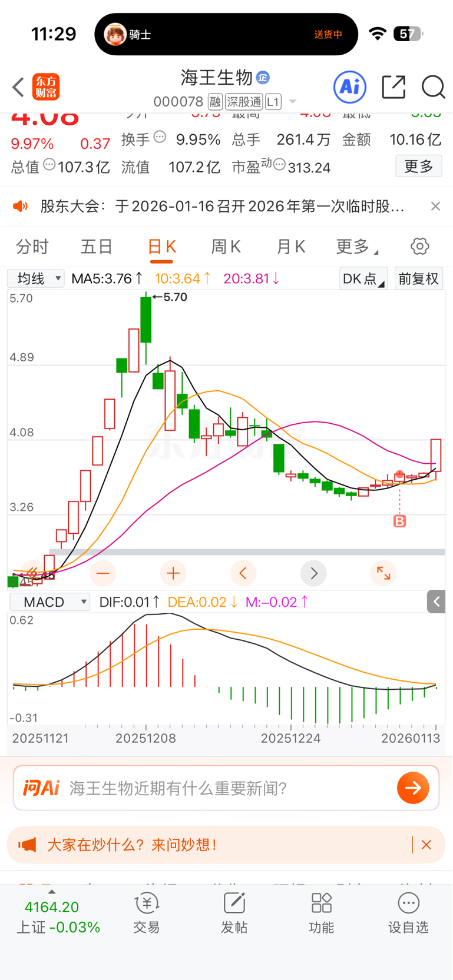
Task: Tap the MA5:3.76 value
Action: pyautogui.click(x=107, y=278)
